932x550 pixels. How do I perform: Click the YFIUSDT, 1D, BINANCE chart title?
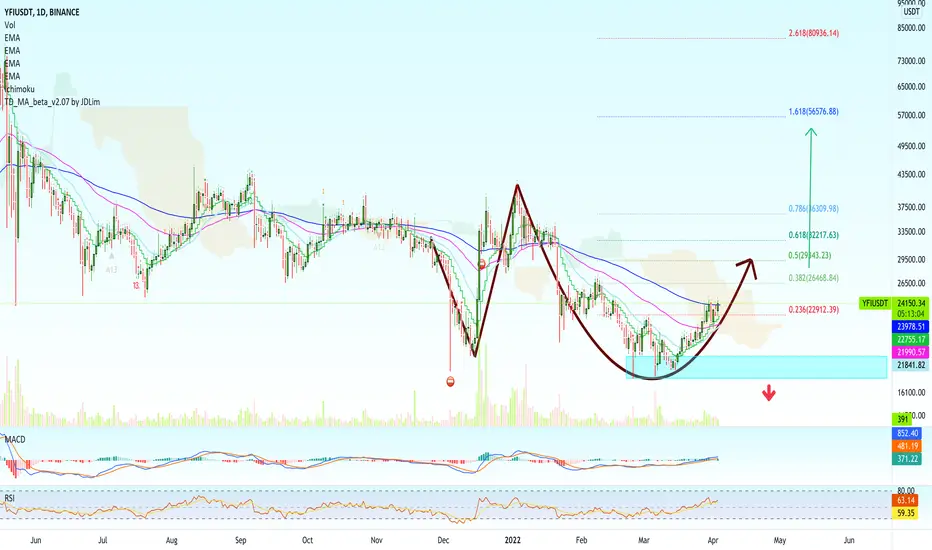pyautogui.click(x=42, y=12)
